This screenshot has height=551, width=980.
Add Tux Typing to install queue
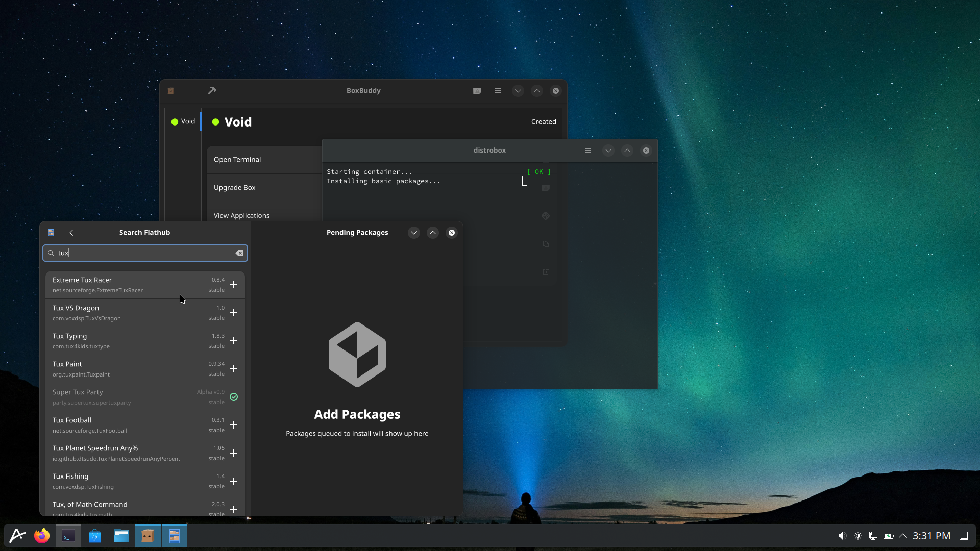[x=234, y=341]
